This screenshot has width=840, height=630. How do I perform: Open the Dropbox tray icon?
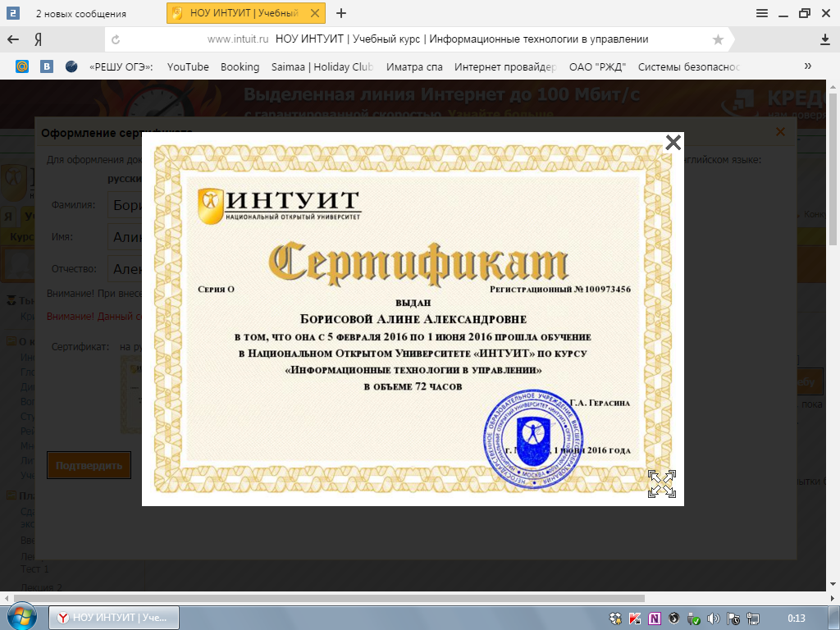click(615, 619)
